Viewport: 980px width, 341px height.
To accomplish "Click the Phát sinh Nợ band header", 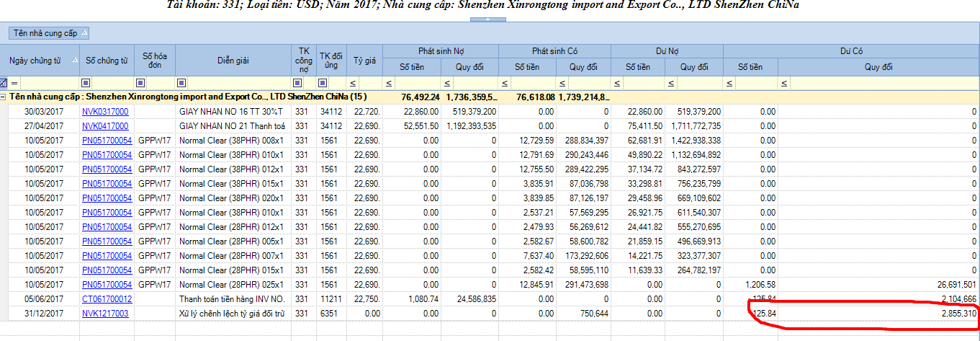I will coord(441,51).
